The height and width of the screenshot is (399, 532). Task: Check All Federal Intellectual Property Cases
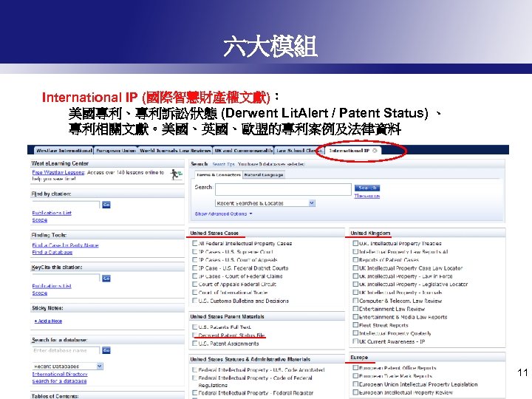tap(195, 243)
